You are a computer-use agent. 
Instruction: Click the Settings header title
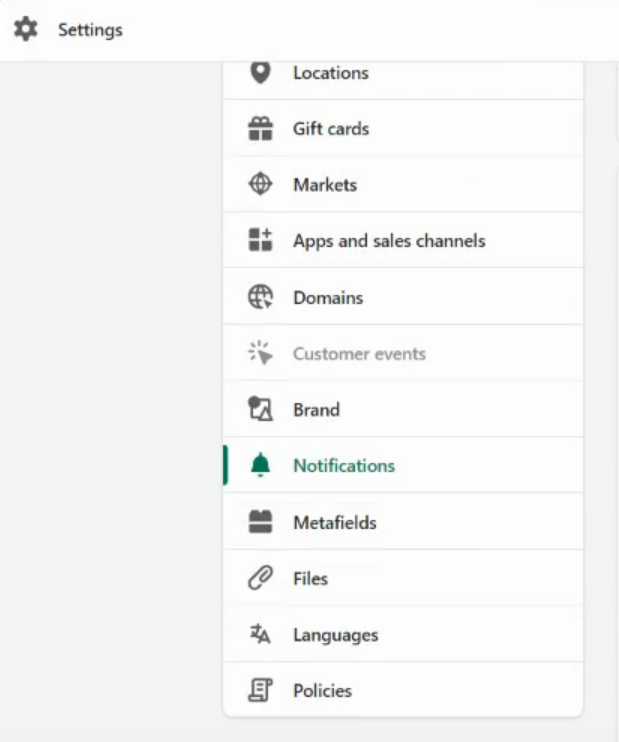90,30
